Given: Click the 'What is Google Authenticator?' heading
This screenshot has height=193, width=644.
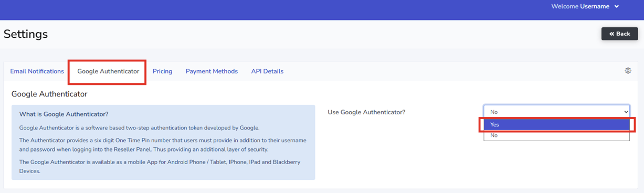Looking at the screenshot, I should coord(64,114).
